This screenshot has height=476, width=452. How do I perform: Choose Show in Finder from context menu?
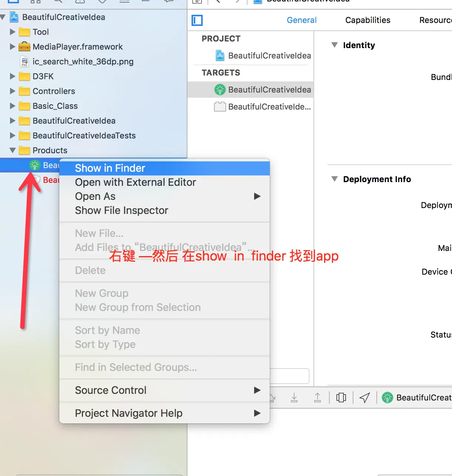coord(164,168)
